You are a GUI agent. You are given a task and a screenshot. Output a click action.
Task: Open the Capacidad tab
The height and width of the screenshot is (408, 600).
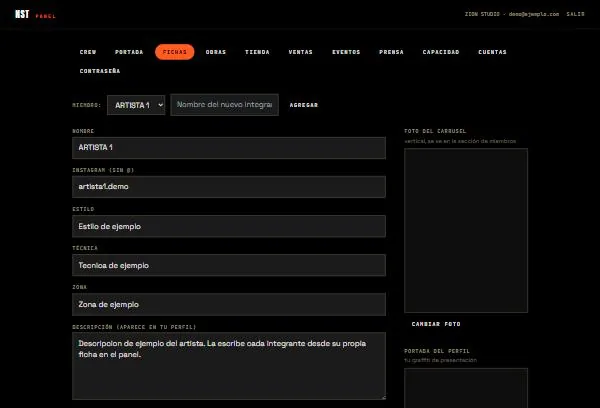pyautogui.click(x=441, y=52)
